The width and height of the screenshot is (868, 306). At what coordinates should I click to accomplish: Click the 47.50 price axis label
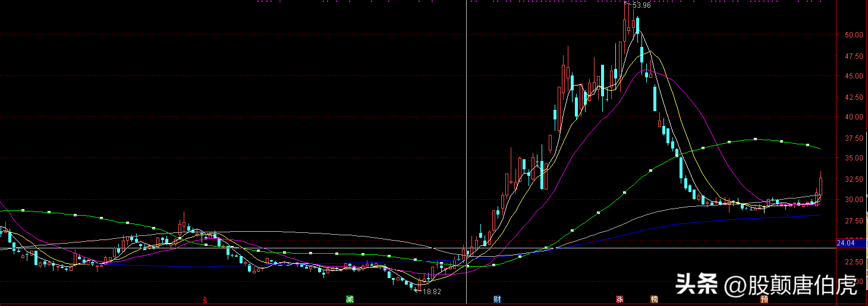854,56
